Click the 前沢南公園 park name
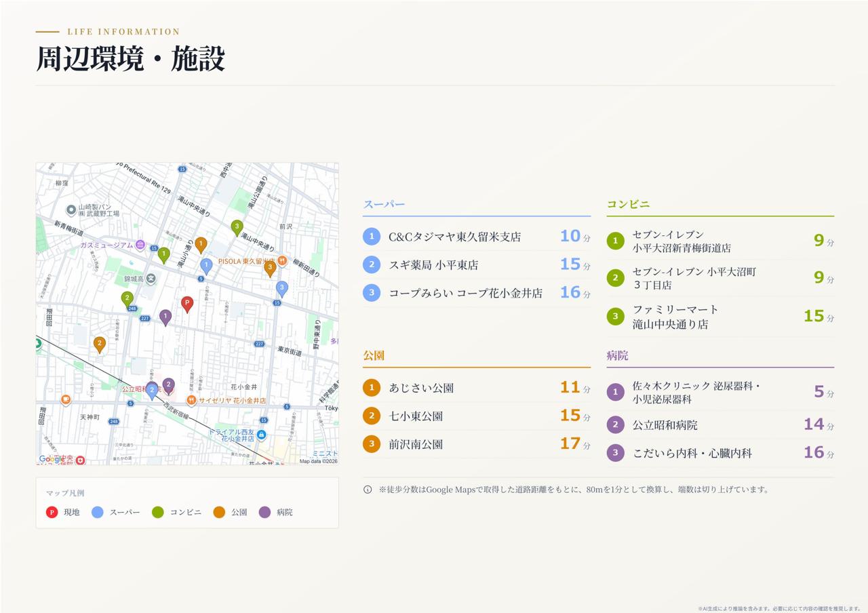The height and width of the screenshot is (613, 868). pos(416,444)
